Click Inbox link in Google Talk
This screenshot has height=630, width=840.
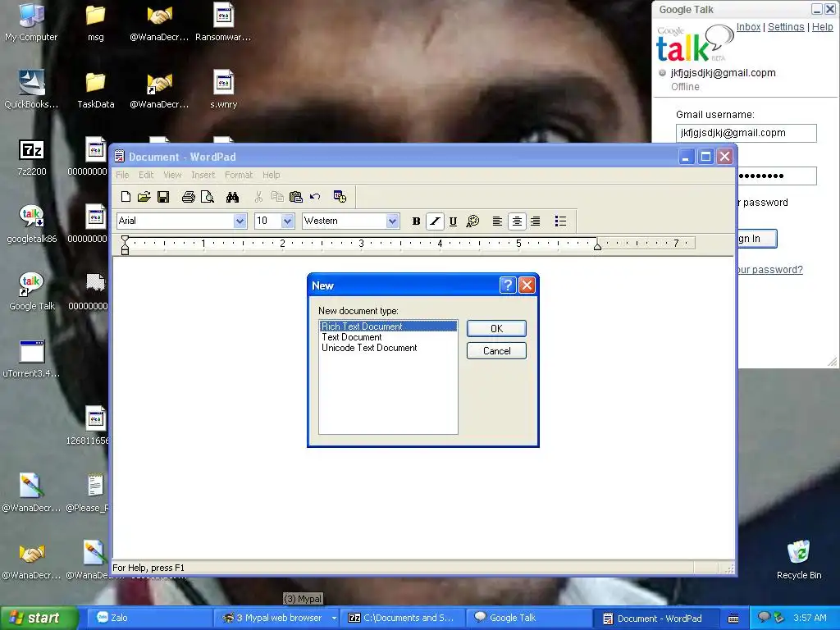[x=748, y=27]
